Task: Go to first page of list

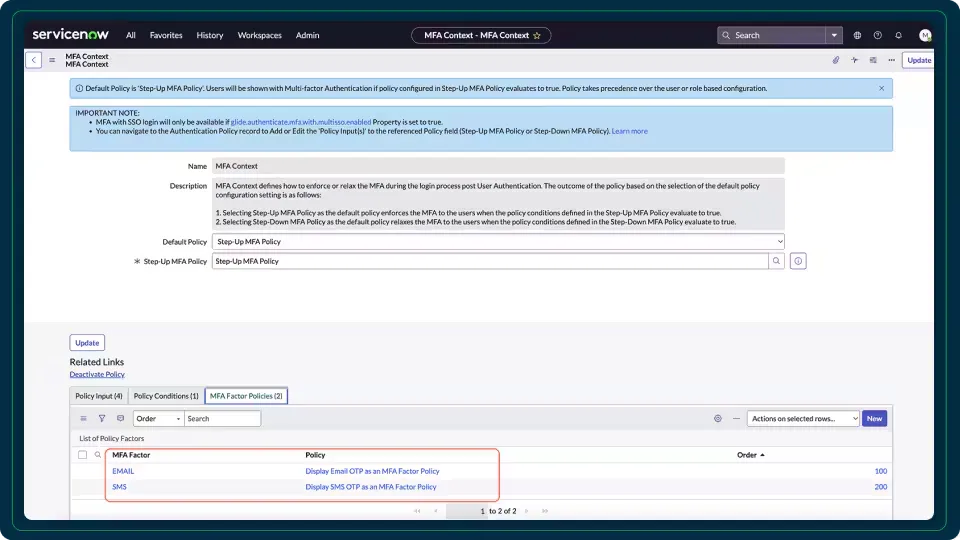Action: [x=417, y=511]
